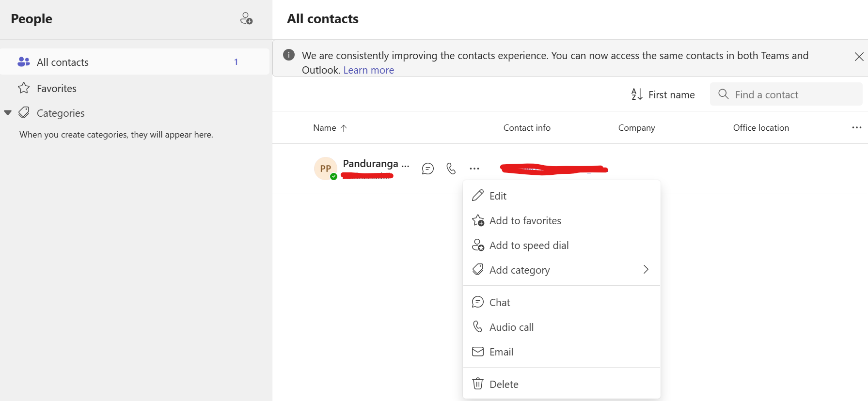Click the add new contact icon
868x401 pixels.
[246, 19]
